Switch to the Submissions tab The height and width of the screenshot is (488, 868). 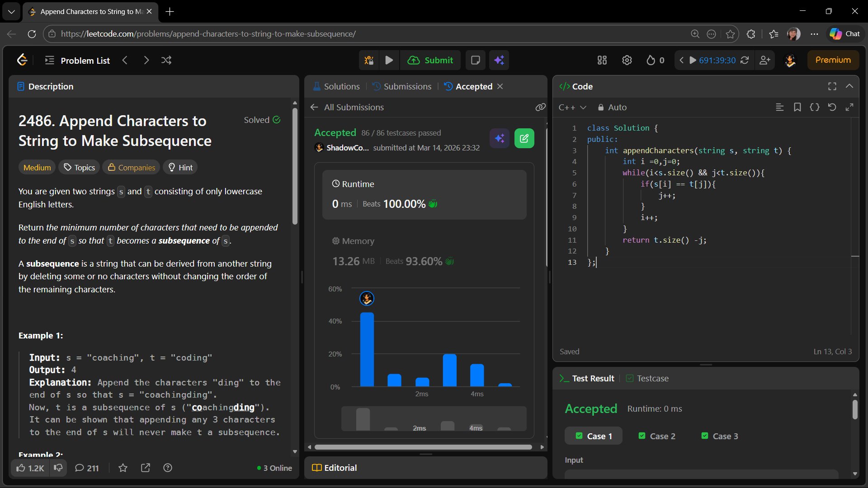[402, 86]
